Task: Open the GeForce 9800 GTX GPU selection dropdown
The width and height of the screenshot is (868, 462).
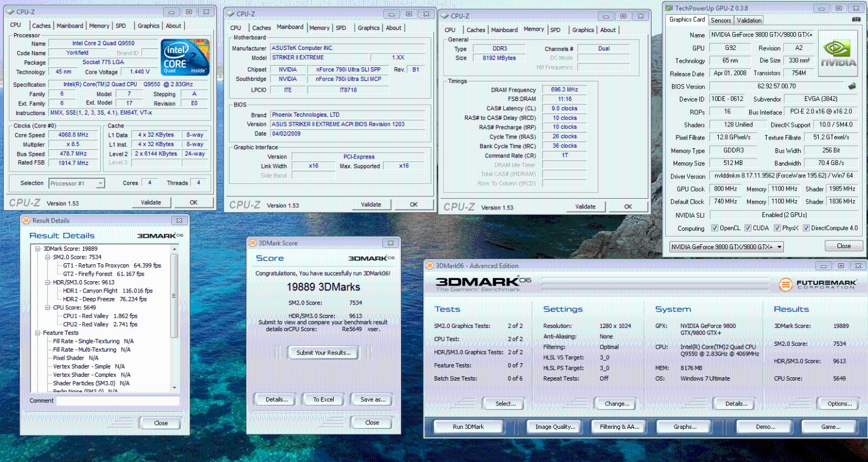Action: [x=727, y=247]
